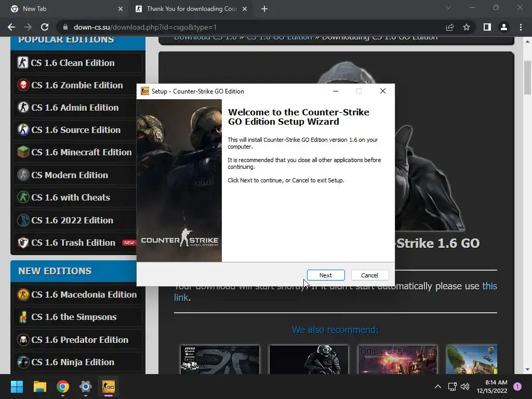Close the New Tab browser tab
This screenshot has width=532, height=399.
[x=121, y=9]
